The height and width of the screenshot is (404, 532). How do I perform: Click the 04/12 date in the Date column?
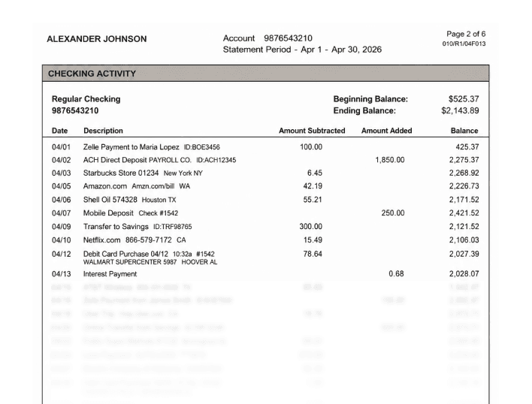pos(62,254)
